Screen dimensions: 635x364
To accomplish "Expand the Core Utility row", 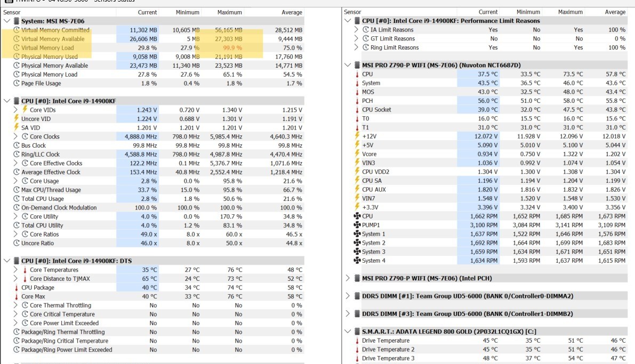I will pyautogui.click(x=15, y=216).
